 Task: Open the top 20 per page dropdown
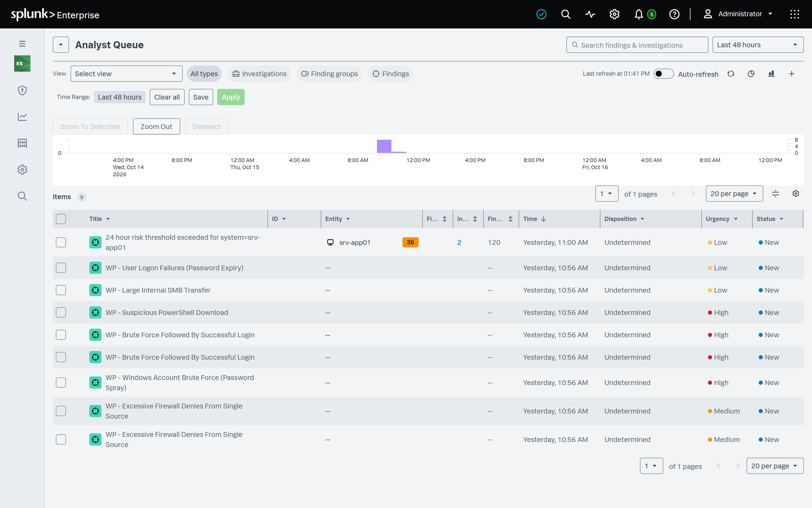734,193
